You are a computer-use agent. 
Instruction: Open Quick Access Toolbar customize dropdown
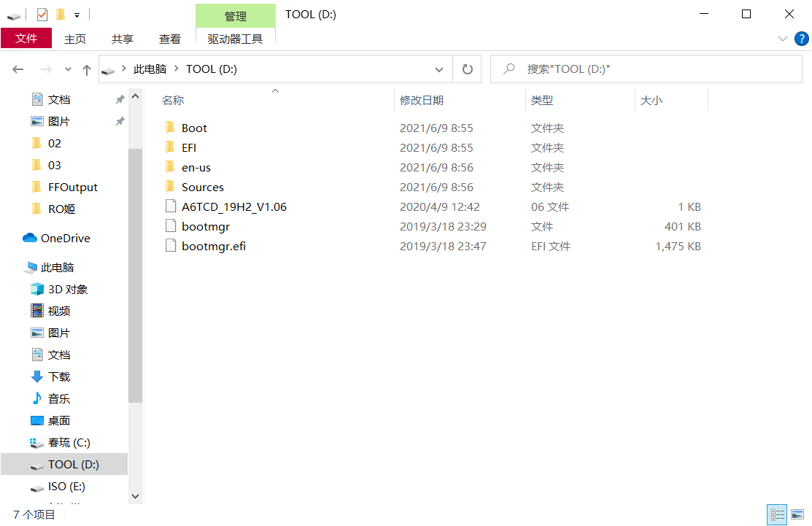point(77,15)
